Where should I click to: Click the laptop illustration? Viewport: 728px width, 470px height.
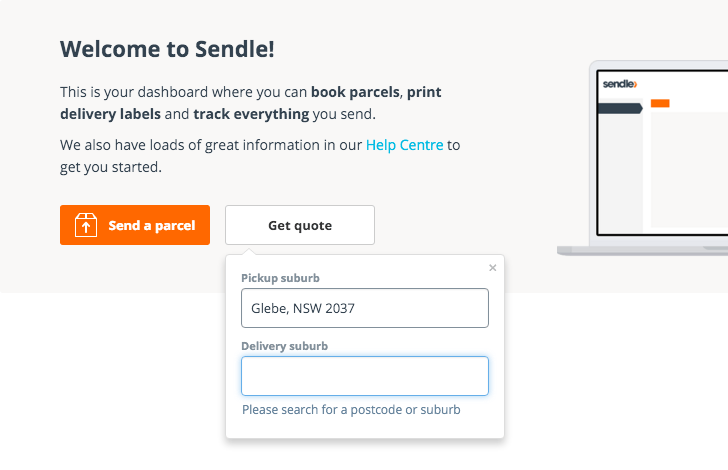coord(643,158)
